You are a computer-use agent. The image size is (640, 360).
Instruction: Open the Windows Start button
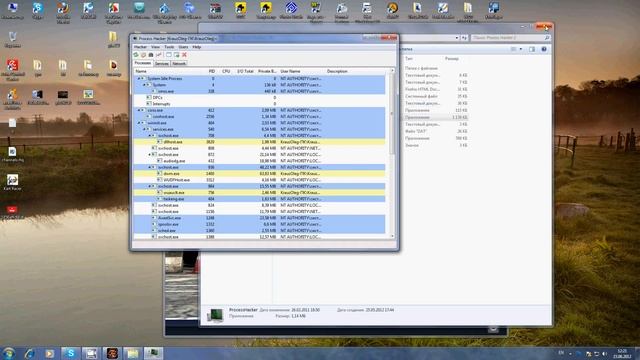9,353
